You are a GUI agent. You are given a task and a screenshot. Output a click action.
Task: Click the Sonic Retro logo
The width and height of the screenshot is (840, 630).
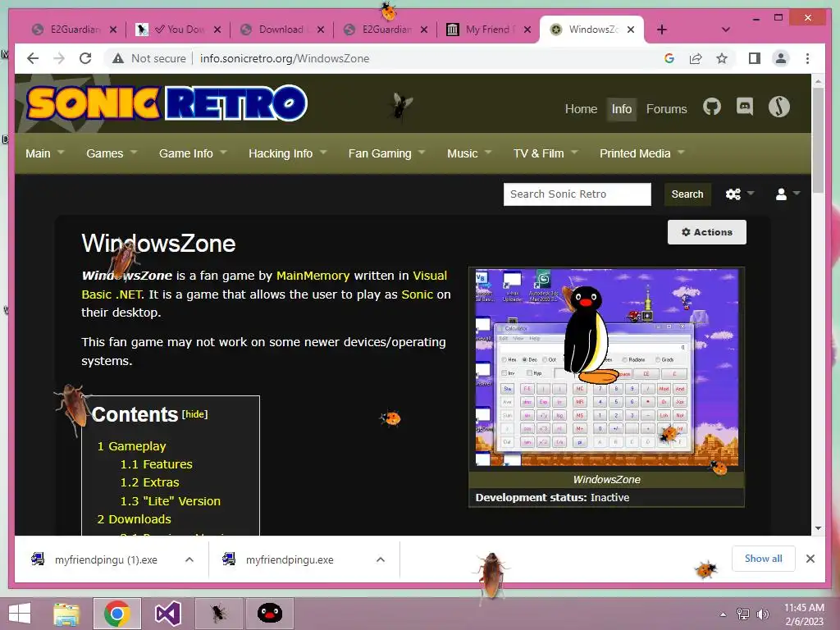pos(167,103)
